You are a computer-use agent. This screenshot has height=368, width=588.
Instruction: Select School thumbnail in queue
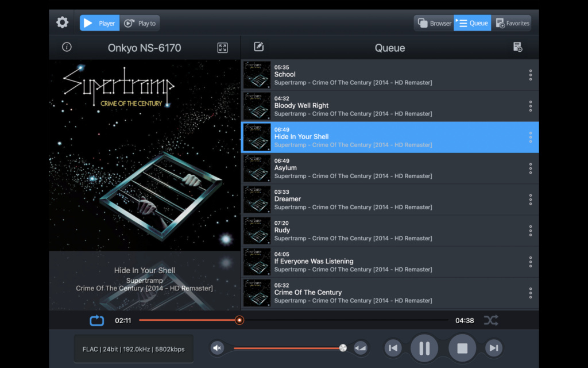point(257,75)
